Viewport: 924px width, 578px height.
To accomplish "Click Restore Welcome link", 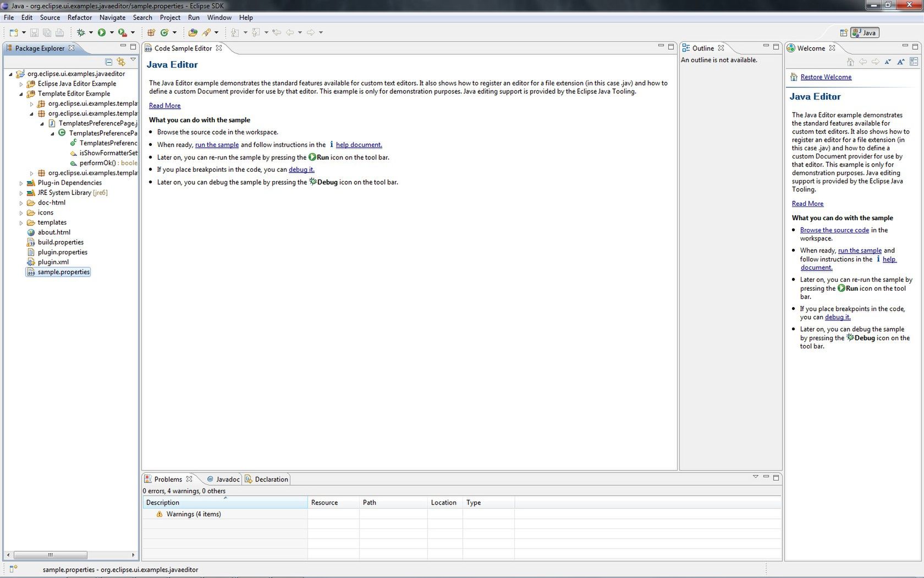I will click(826, 77).
